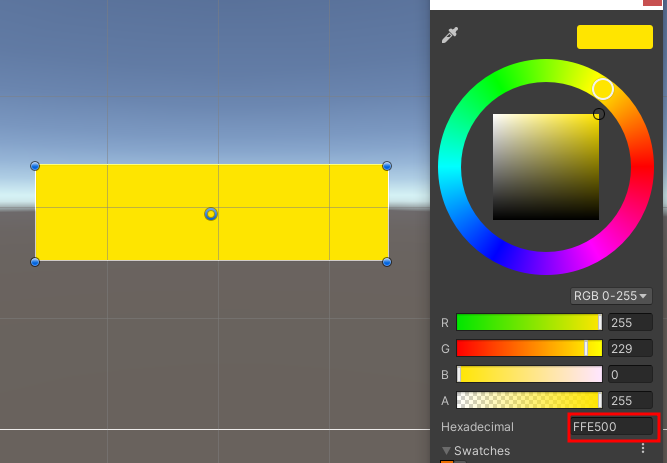Collapse the Swatches section triangle

tap(446, 451)
